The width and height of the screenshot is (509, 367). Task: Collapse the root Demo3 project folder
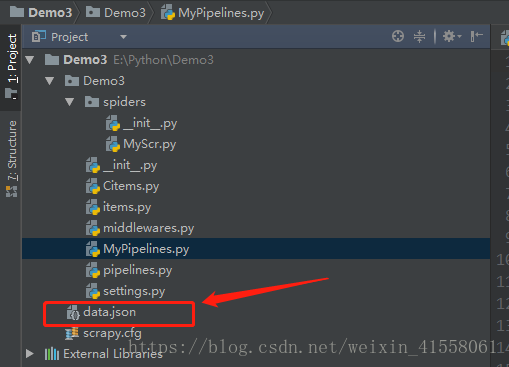[x=30, y=60]
